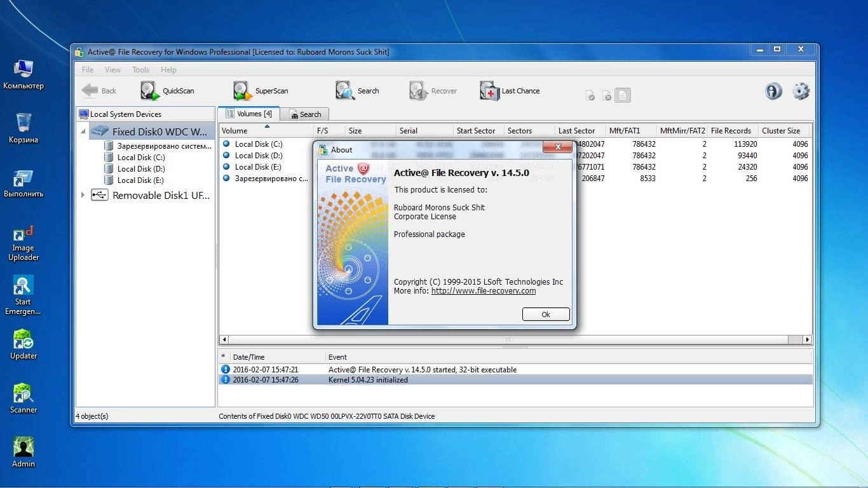868x488 pixels.
Task: Switch to the Volumes [4] tab
Action: (249, 114)
